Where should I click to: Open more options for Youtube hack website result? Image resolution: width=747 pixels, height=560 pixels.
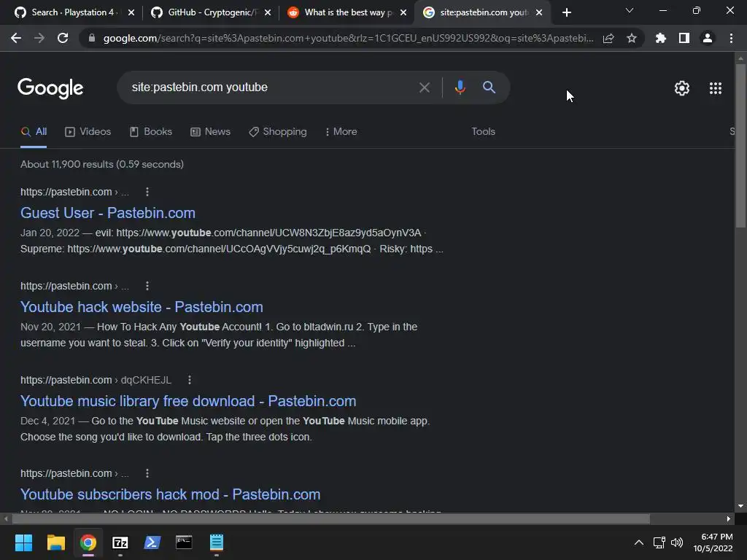147,286
